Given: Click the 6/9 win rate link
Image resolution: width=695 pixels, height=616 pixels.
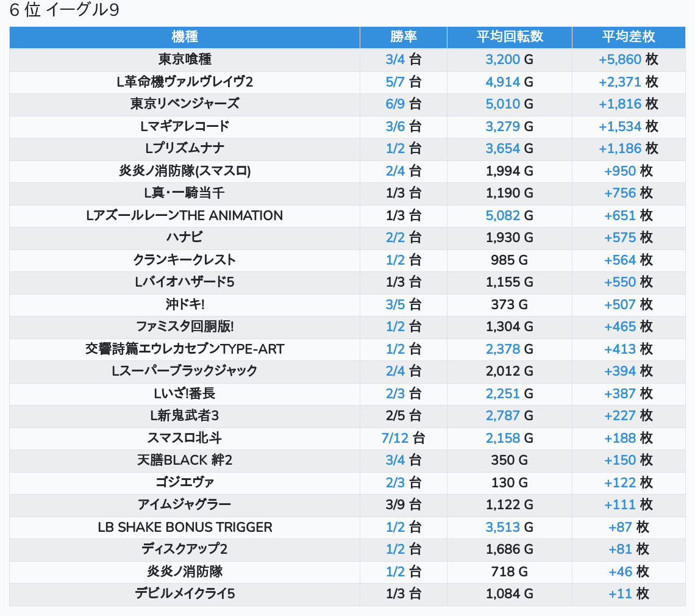Looking at the screenshot, I should (x=395, y=104).
